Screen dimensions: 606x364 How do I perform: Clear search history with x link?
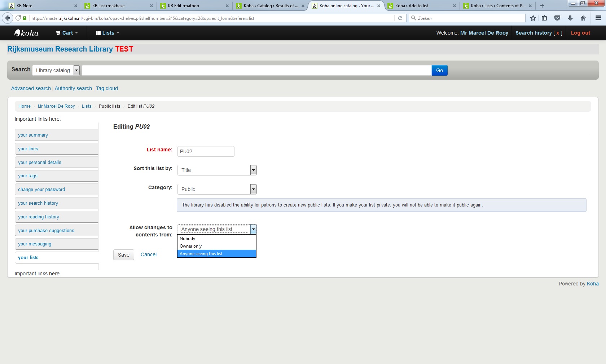[558, 33]
